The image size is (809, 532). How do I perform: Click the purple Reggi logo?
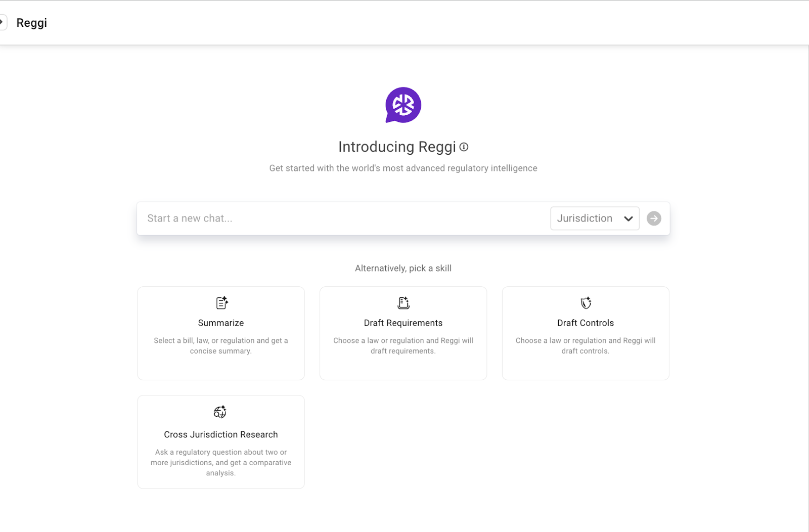click(403, 105)
